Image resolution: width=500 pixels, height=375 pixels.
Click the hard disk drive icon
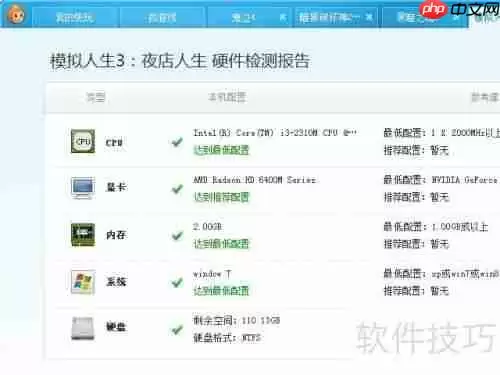(x=83, y=328)
